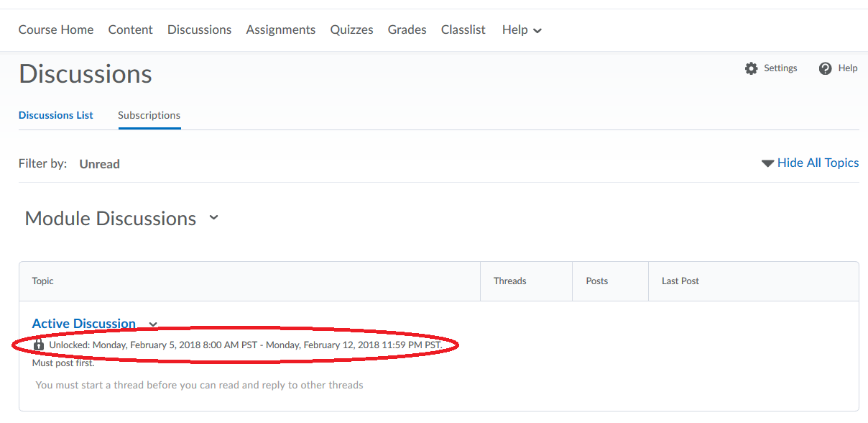Click the Threads column header
The width and height of the screenshot is (868, 423).
[x=509, y=281]
